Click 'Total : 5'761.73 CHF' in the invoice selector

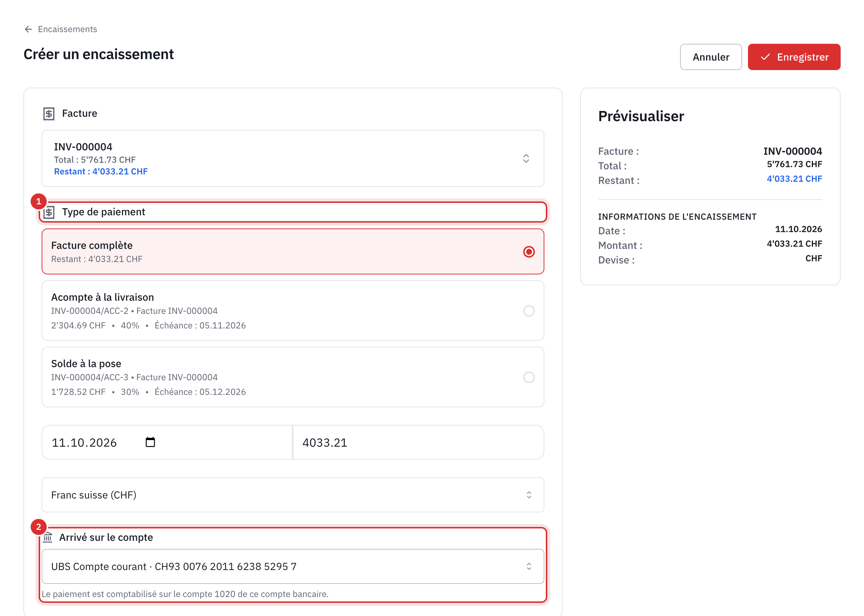point(95,160)
